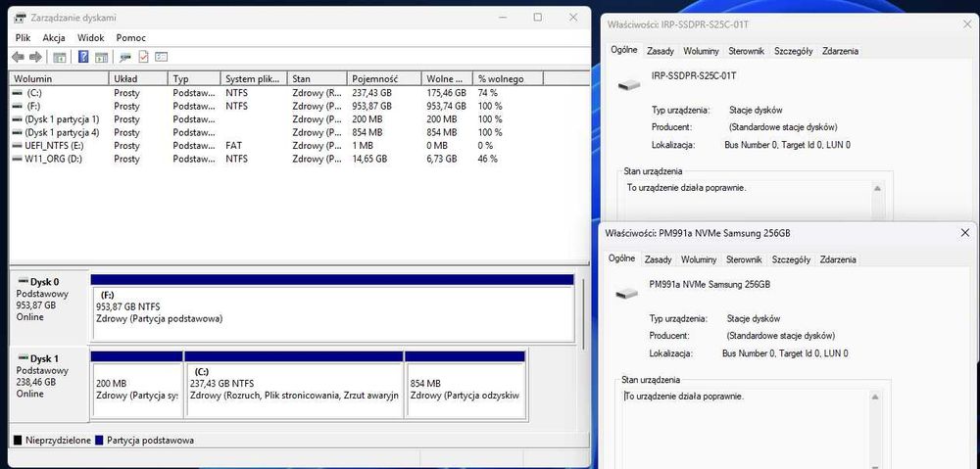
Task: Switch to Zasady tab in IRP-SSDPR-S25C-01T properties
Action: (660, 51)
